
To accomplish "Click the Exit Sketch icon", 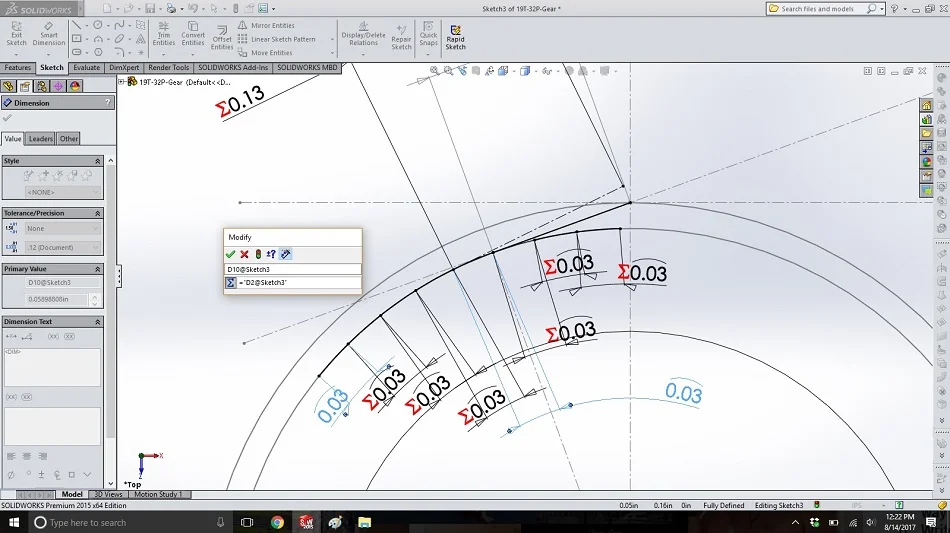I will (x=16, y=34).
